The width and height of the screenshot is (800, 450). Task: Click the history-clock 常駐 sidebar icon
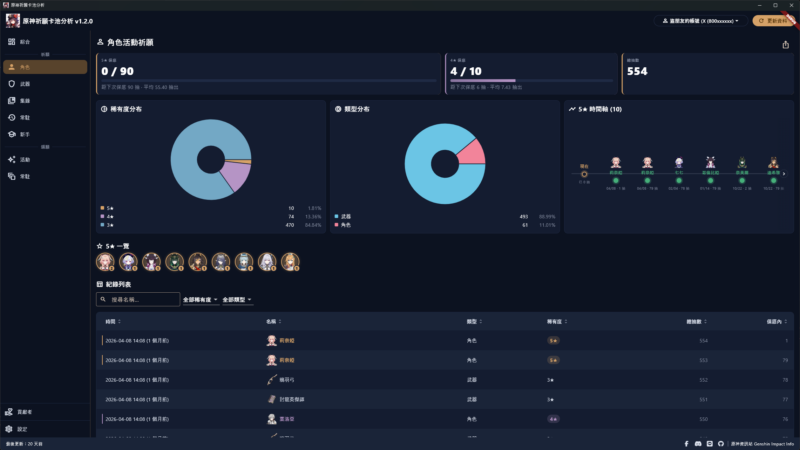[12, 117]
